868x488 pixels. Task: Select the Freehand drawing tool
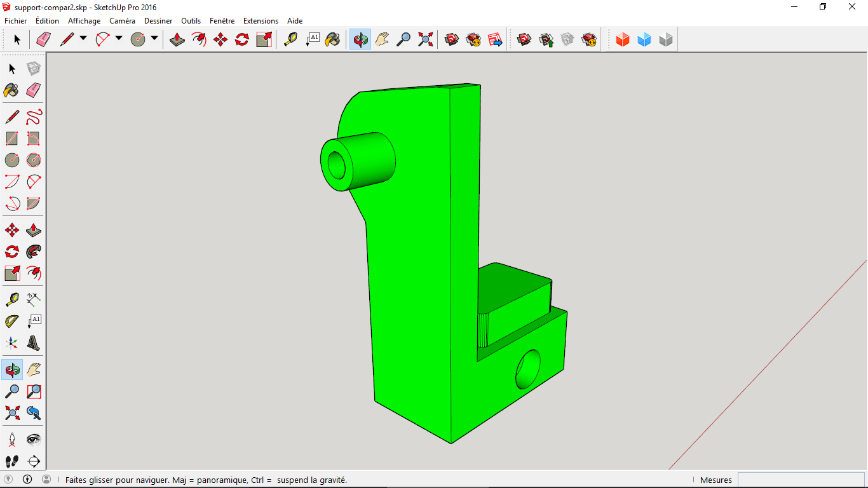tap(34, 117)
